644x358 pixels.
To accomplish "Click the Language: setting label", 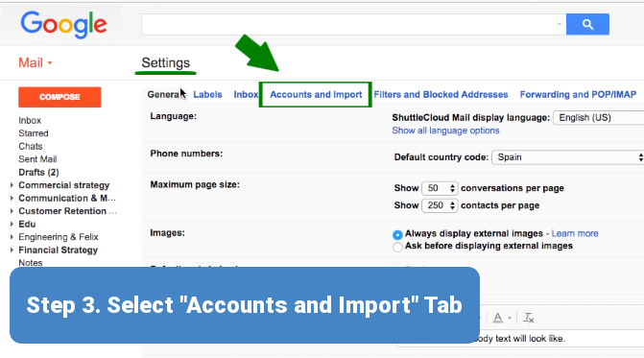I will click(174, 116).
